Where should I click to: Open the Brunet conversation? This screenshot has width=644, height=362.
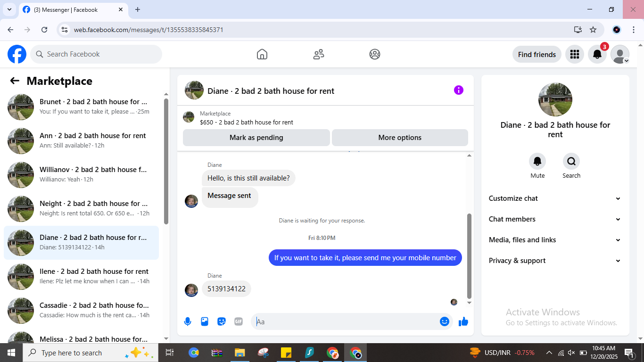pyautogui.click(x=81, y=107)
